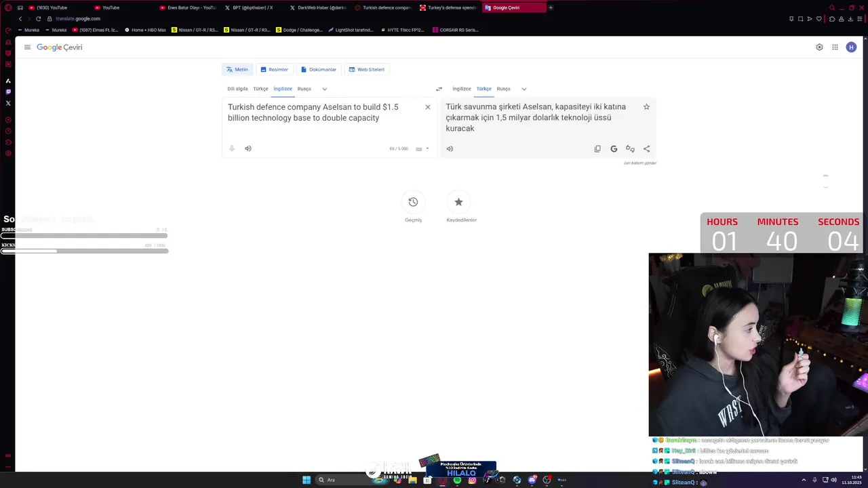This screenshot has width=868, height=488.
Task: Click the translate.google.com address bar
Action: (x=78, y=18)
